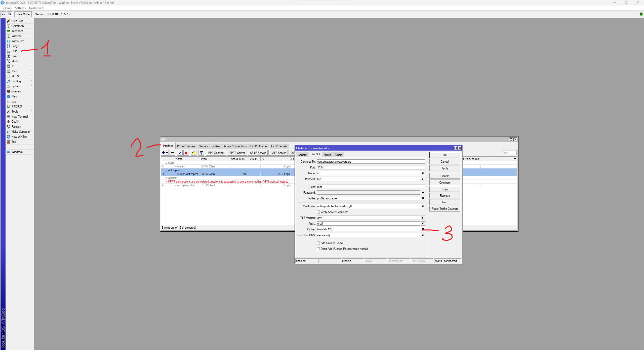644x350 pixels.
Task: Switch to the Traffic tab
Action: click(338, 155)
